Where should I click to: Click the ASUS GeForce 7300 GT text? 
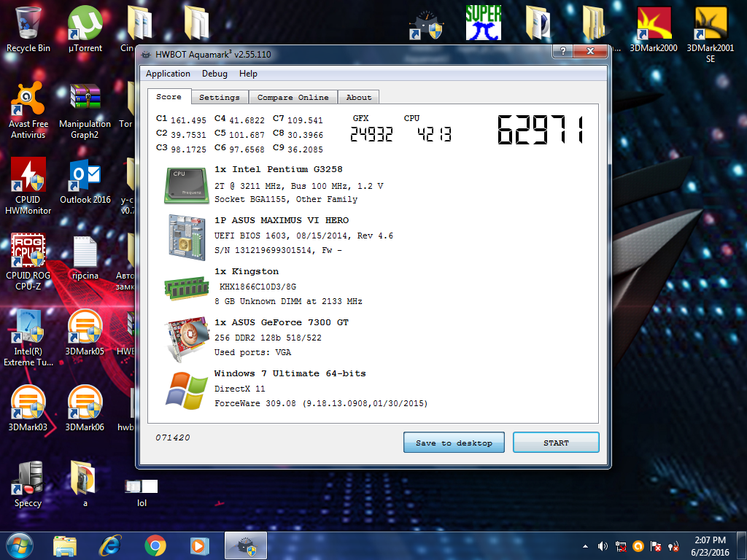[282, 322]
